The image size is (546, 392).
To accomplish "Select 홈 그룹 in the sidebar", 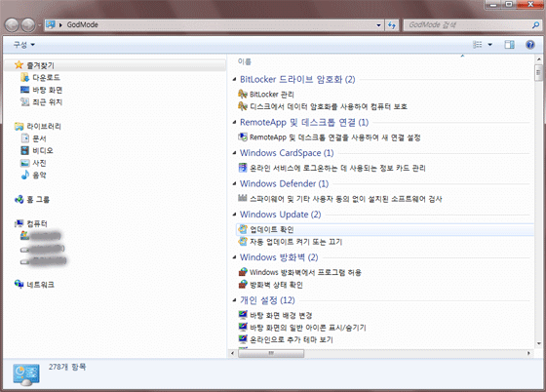I will [38, 199].
